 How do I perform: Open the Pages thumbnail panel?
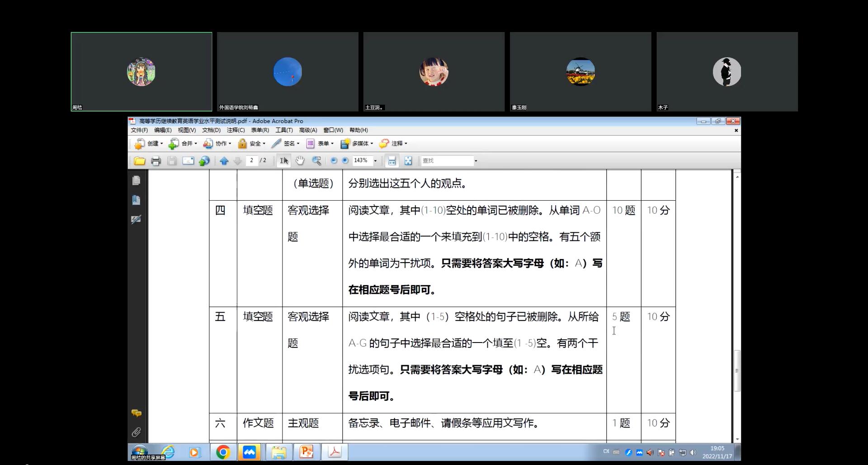[136, 181]
